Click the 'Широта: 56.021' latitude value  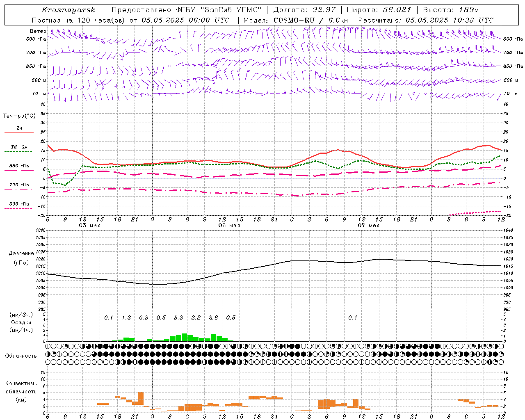[379, 10]
